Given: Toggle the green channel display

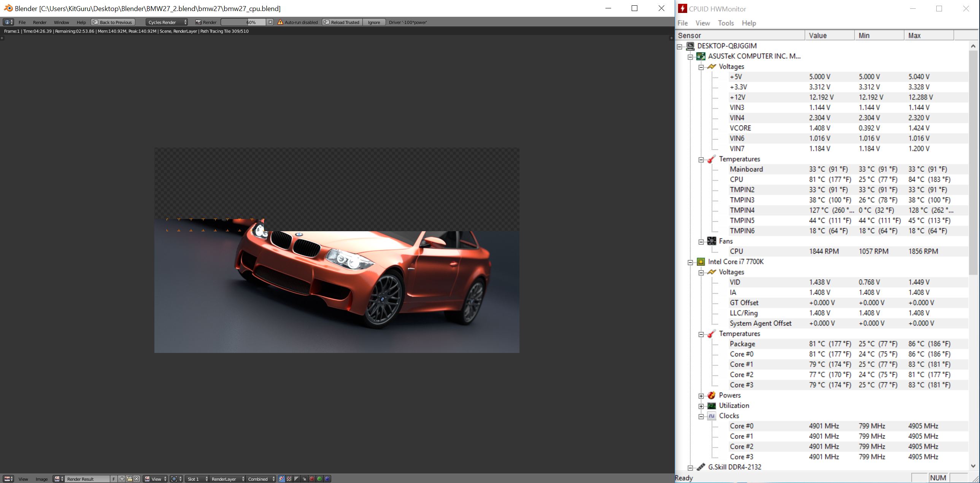Looking at the screenshot, I should pyautogui.click(x=319, y=479).
